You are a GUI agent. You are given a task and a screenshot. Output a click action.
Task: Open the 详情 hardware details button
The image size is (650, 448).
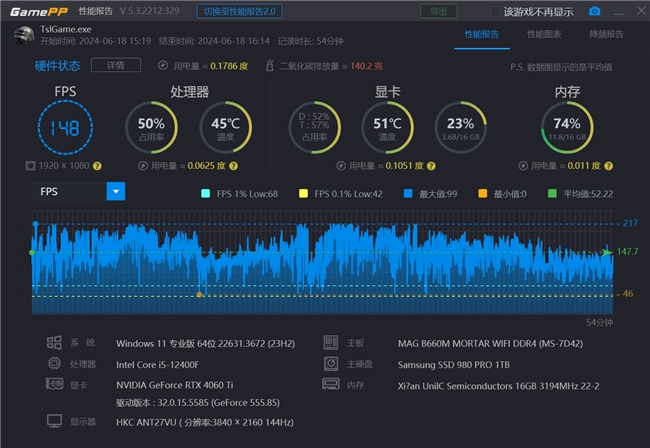click(x=116, y=65)
